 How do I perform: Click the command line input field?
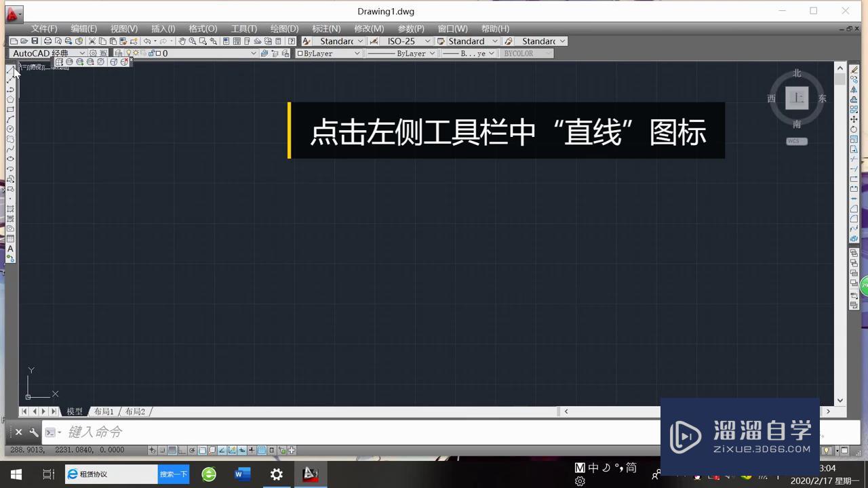pos(359,432)
